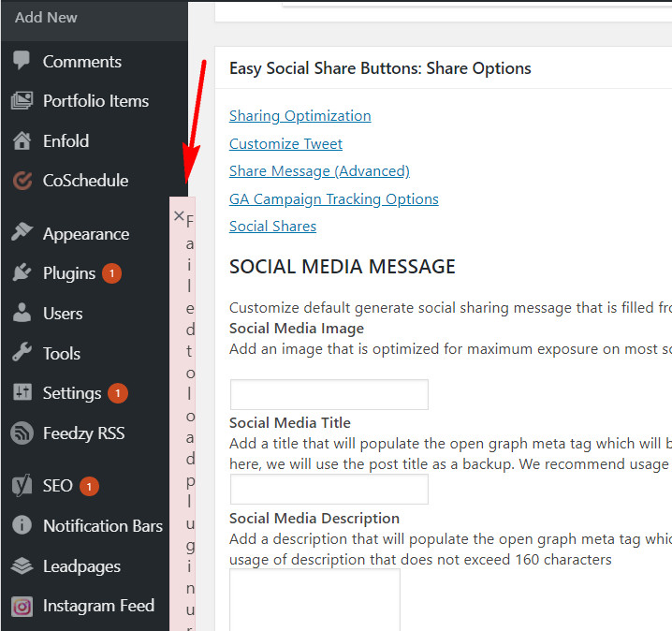This screenshot has width=672, height=631.
Task: Dismiss the pink error notice with X
Action: (x=179, y=215)
